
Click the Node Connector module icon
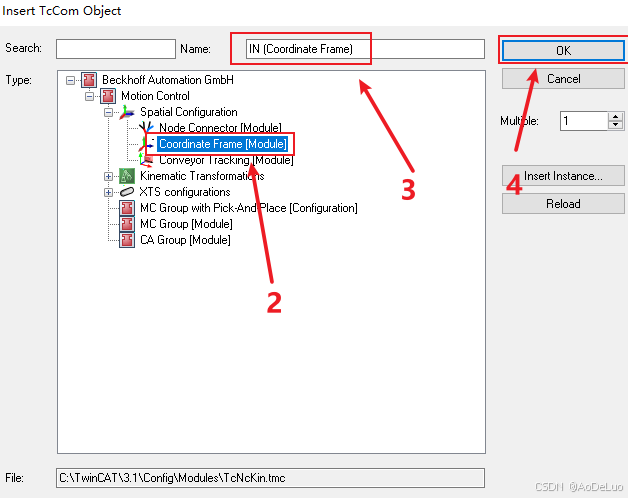point(146,127)
